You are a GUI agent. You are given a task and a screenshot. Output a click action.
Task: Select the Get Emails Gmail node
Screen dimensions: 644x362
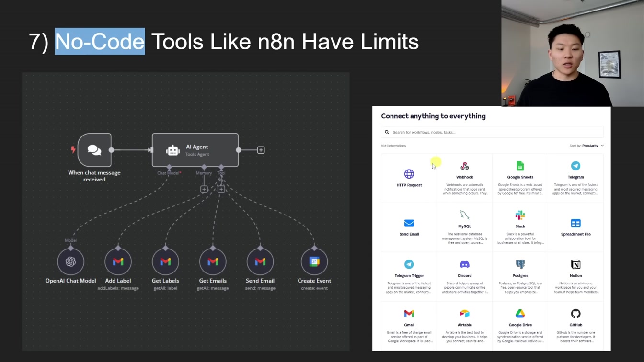213,261
